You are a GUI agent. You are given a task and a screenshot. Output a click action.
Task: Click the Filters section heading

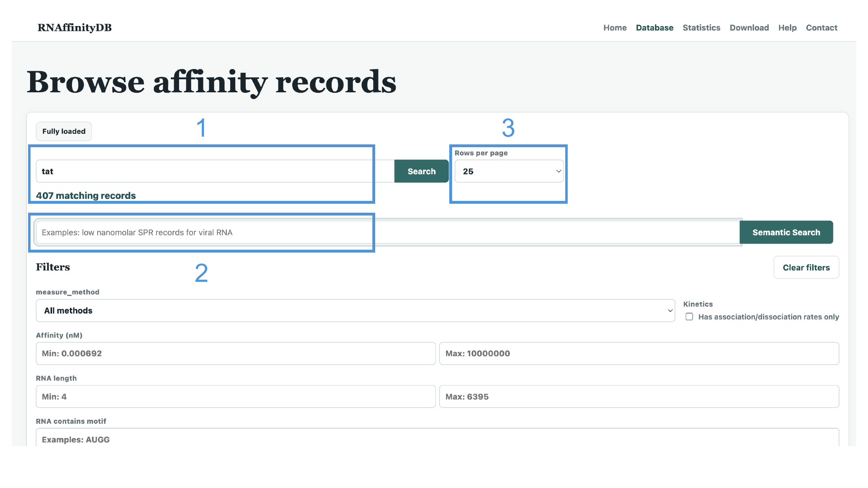pyautogui.click(x=53, y=267)
